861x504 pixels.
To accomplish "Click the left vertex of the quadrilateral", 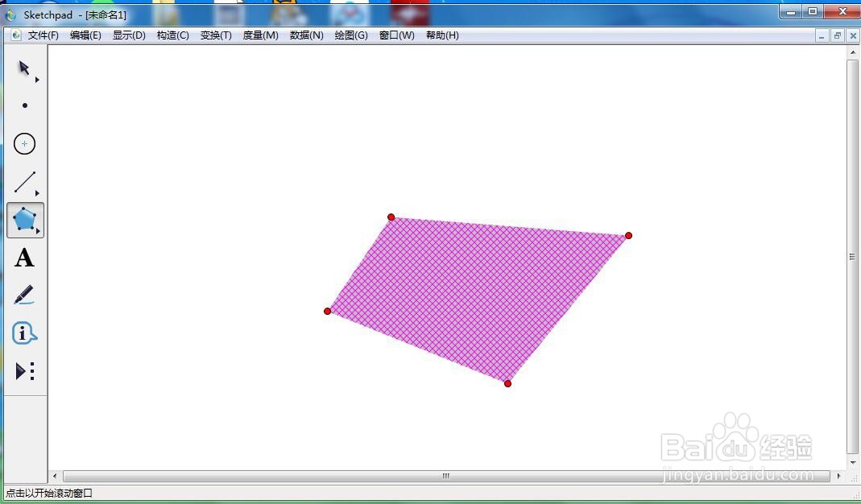I will pyautogui.click(x=327, y=312).
